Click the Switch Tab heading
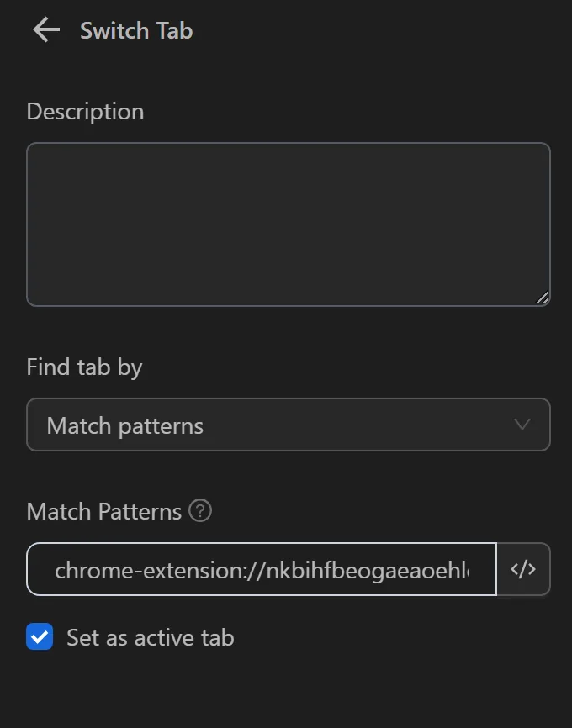Viewport: 572px width, 728px height. [x=136, y=30]
